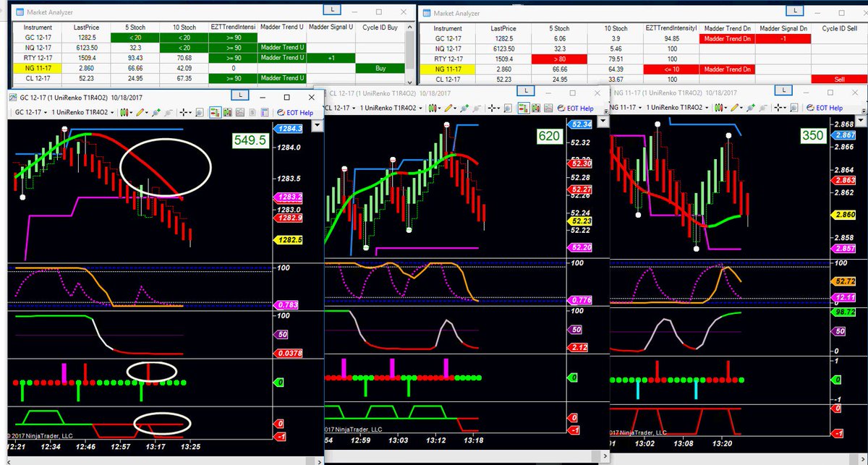Image resolution: width=868 pixels, height=465 pixels.
Task: Open GC 12-17 instrument selector dropdown
Action: click(x=31, y=113)
